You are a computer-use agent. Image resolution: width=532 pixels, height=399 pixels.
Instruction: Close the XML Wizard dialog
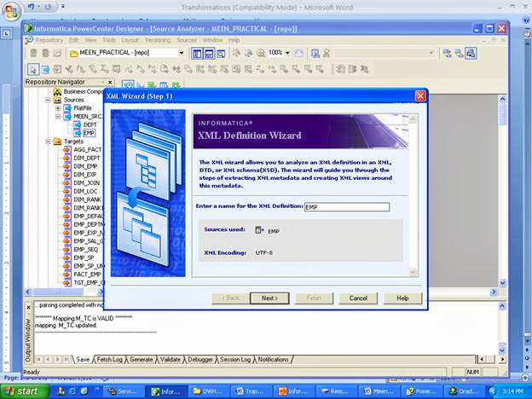pyautogui.click(x=420, y=96)
